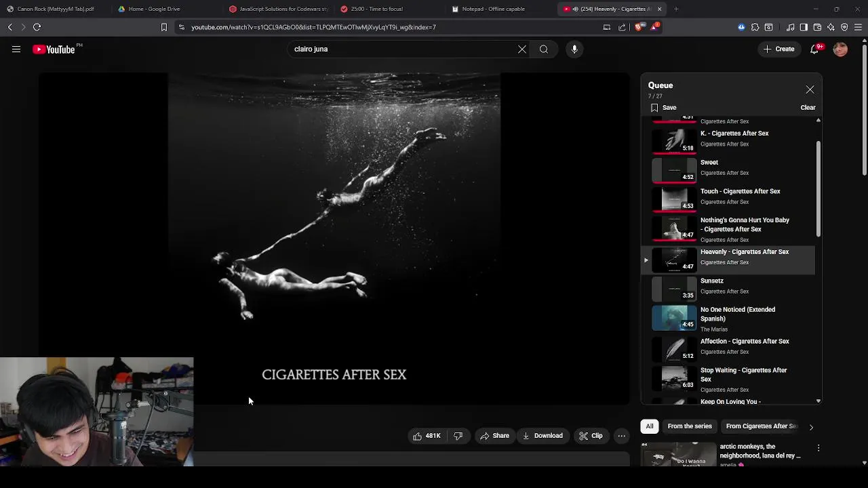The width and height of the screenshot is (868, 488).
Task: Share page using the toolbar share icon
Action: 622,27
